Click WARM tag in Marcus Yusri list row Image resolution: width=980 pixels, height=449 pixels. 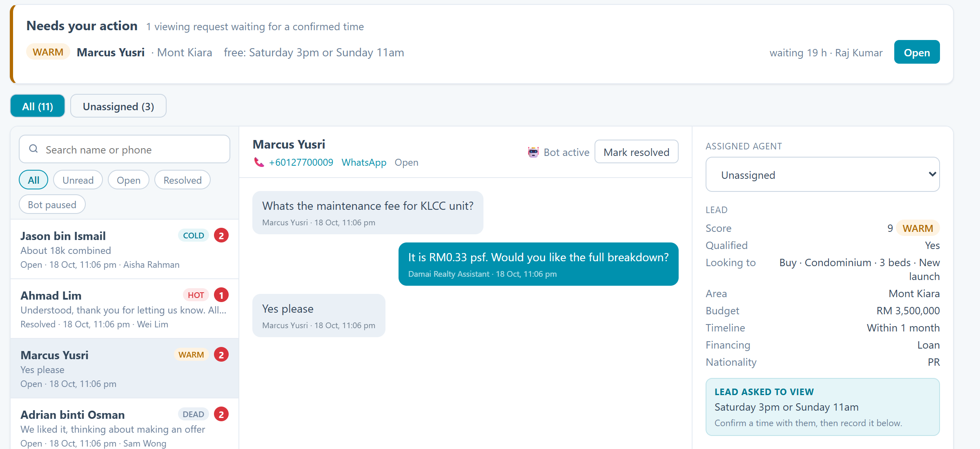(191, 355)
